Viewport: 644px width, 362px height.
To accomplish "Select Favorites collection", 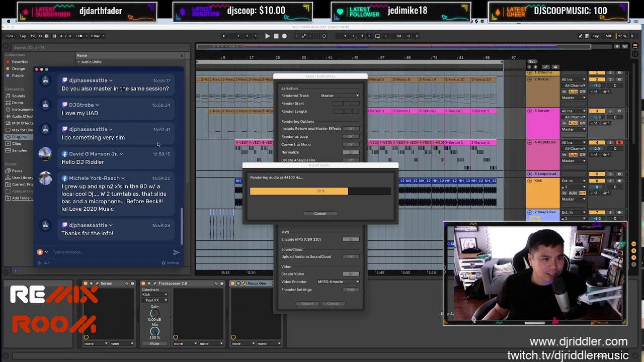I will point(17,62).
